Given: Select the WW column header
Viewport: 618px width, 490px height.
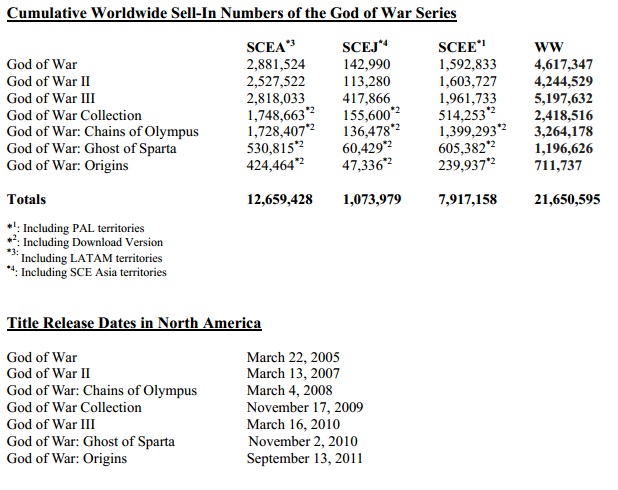Looking at the screenshot, I should (548, 48).
